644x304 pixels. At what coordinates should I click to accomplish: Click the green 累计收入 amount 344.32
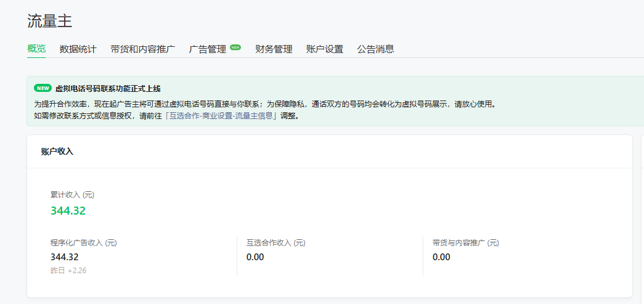tap(68, 211)
